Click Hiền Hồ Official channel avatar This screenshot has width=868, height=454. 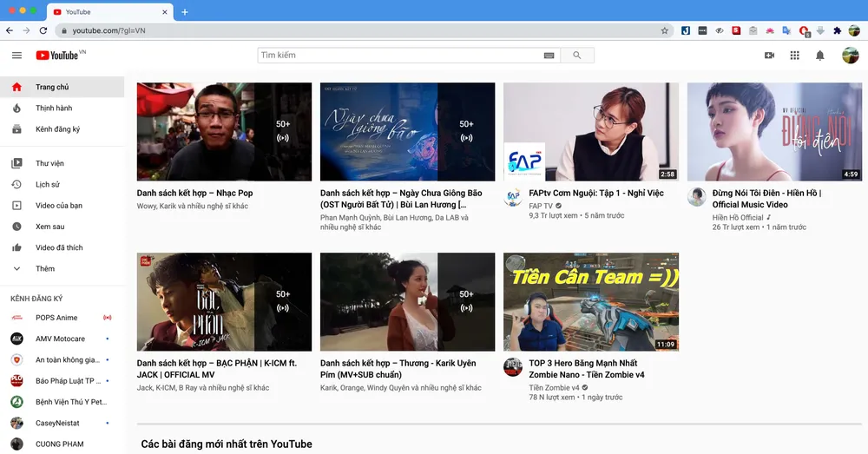point(696,197)
